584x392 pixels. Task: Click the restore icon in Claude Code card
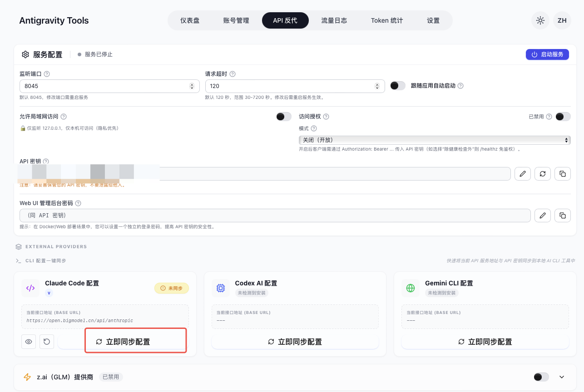point(47,342)
